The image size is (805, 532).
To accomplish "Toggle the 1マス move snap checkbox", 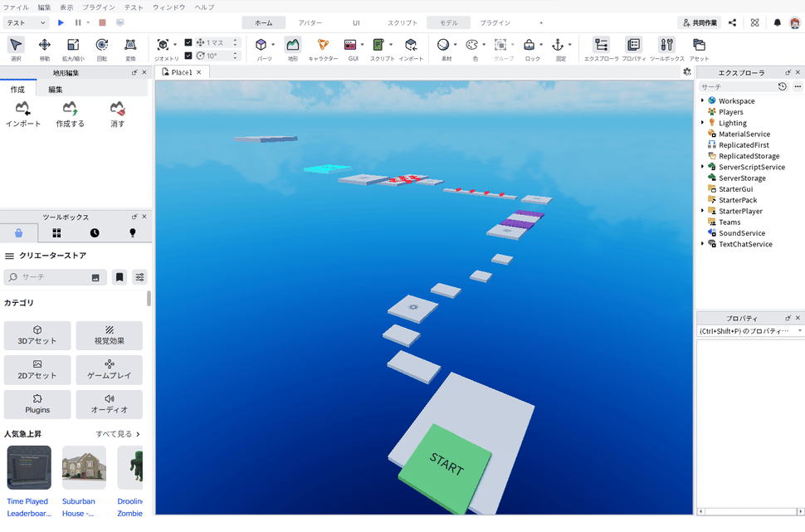I will (188, 42).
